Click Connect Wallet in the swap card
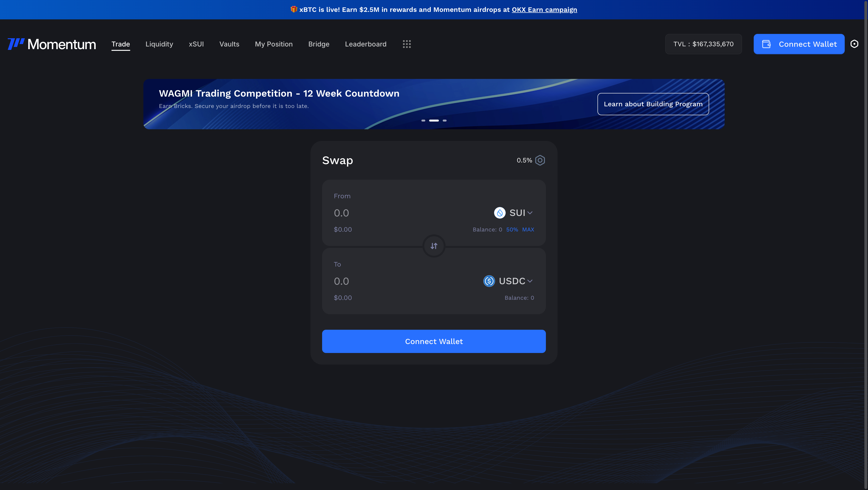The image size is (868, 490). click(x=434, y=342)
